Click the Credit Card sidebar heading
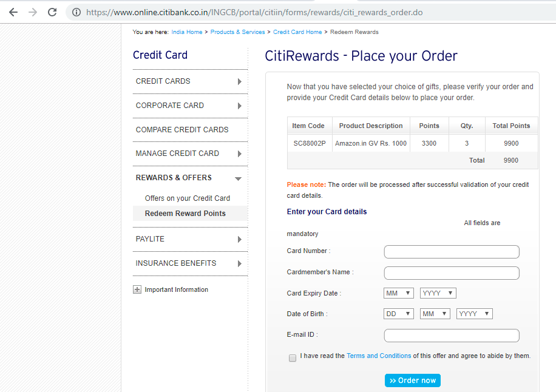Screen dimensions: 556x392 click(160, 55)
